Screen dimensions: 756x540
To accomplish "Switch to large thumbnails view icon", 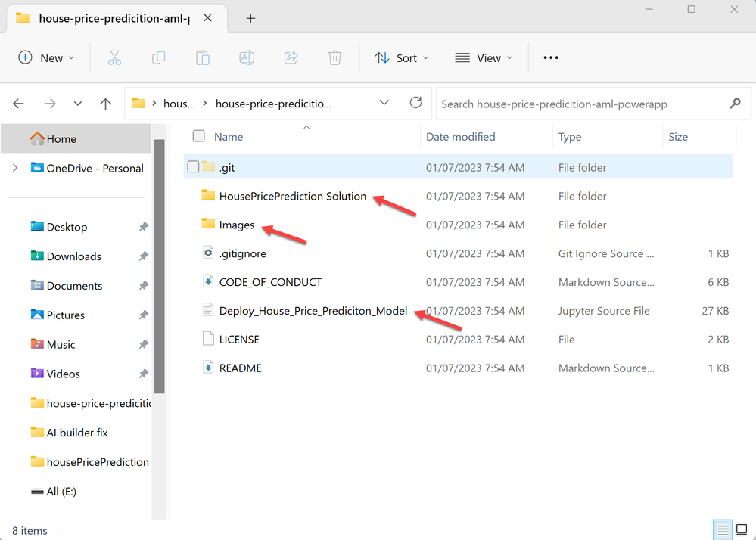I will click(742, 530).
